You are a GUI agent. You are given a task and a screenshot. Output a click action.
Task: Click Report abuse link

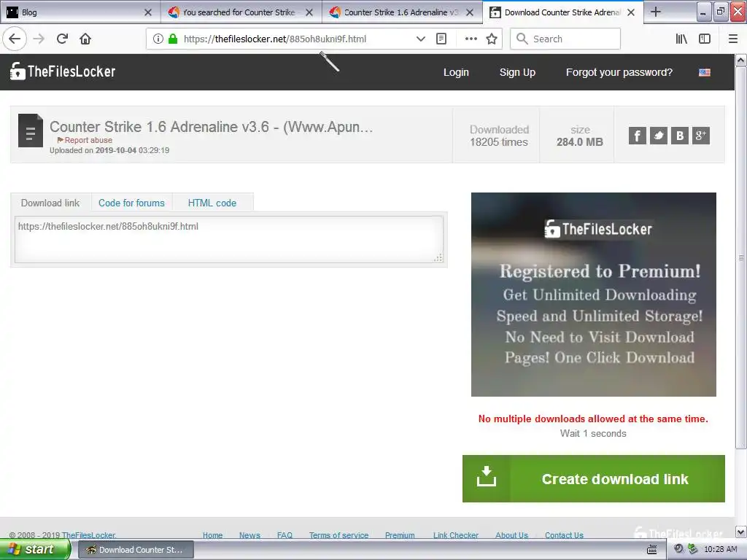click(x=85, y=140)
